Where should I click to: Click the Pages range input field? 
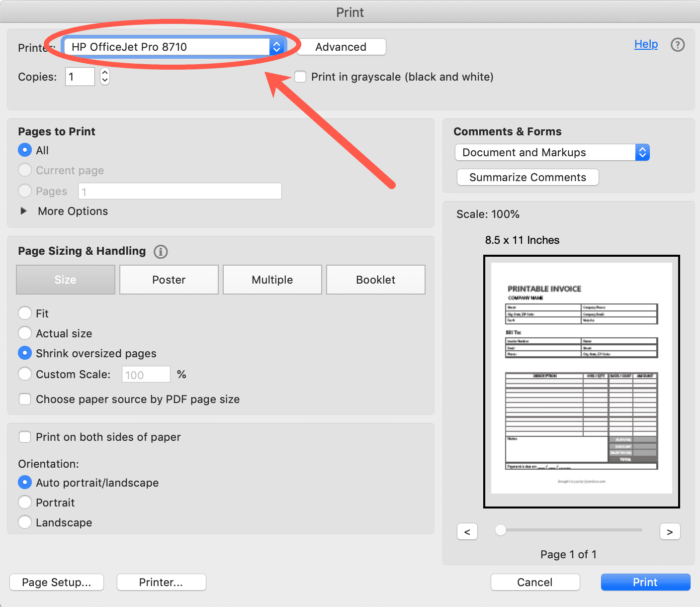coord(180,191)
